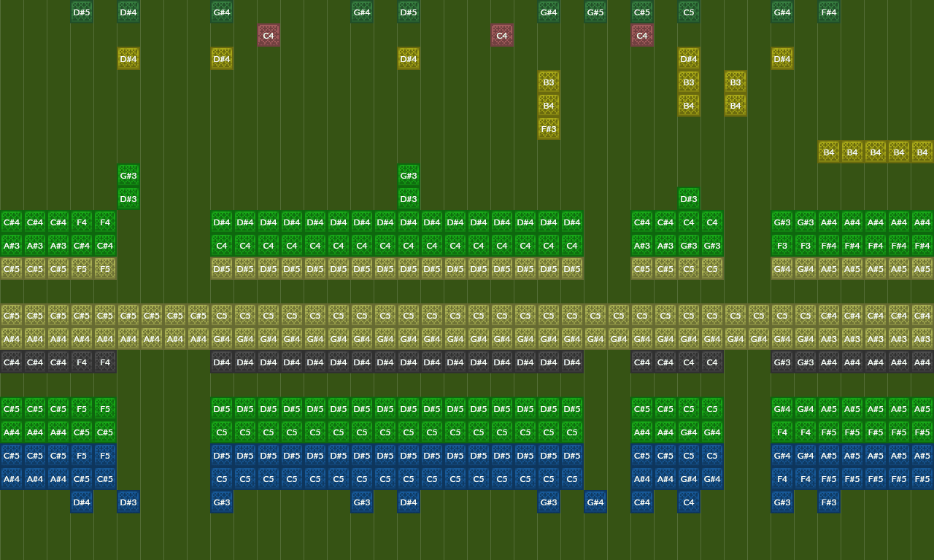Select the first D#5 note in top row

(82, 12)
